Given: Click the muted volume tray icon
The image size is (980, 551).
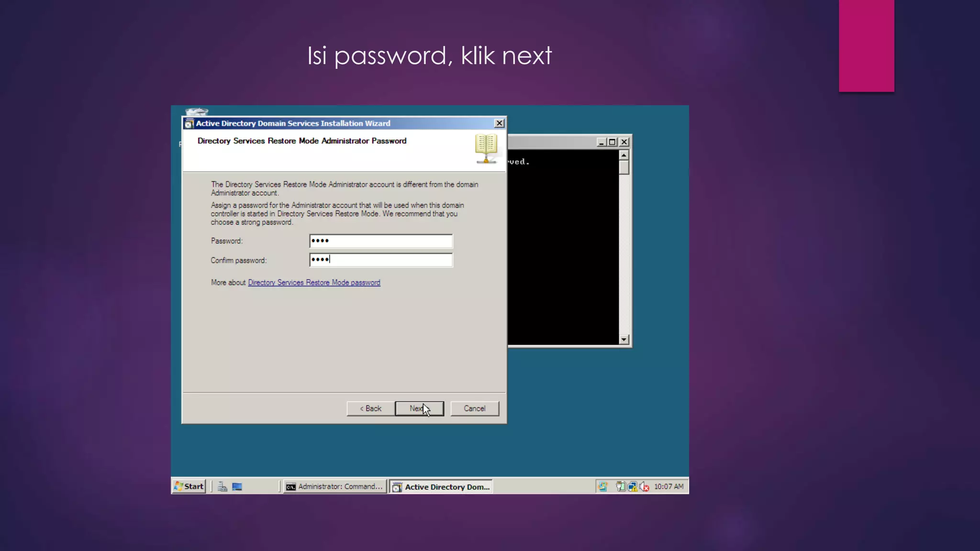Looking at the screenshot, I should pos(644,486).
